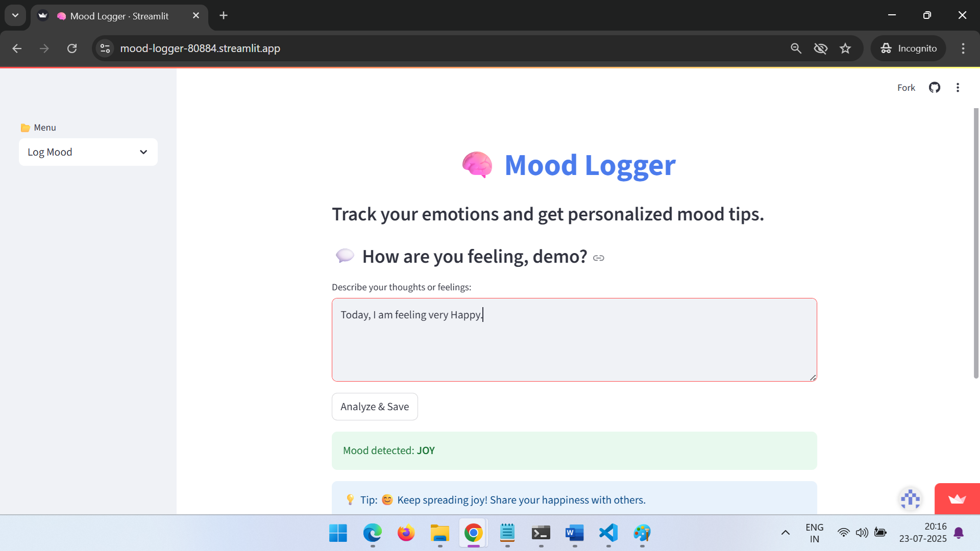Select the Mood Logger Streamlit tab
The width and height of the screenshot is (980, 551).
pos(119,16)
